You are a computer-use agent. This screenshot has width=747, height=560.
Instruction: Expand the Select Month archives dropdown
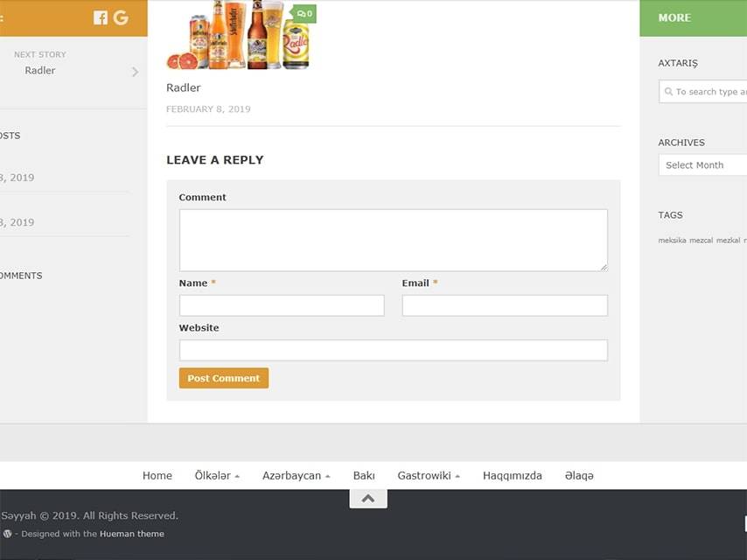click(702, 165)
